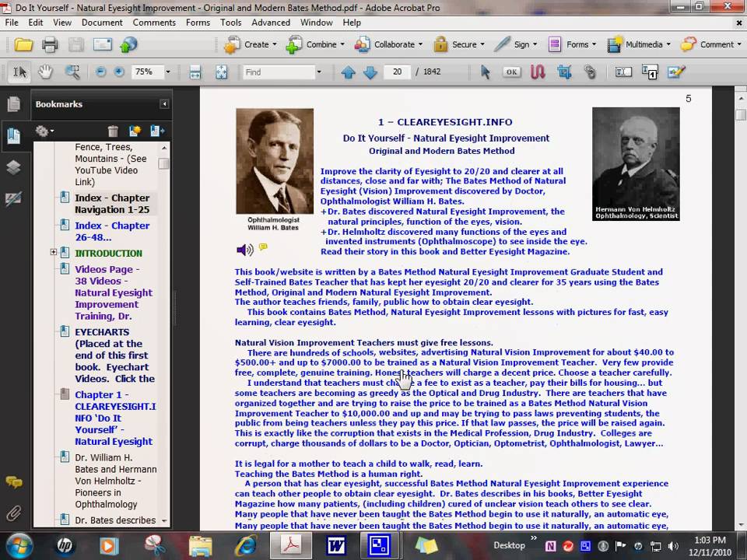Open the Create dropdown menu

251,44
